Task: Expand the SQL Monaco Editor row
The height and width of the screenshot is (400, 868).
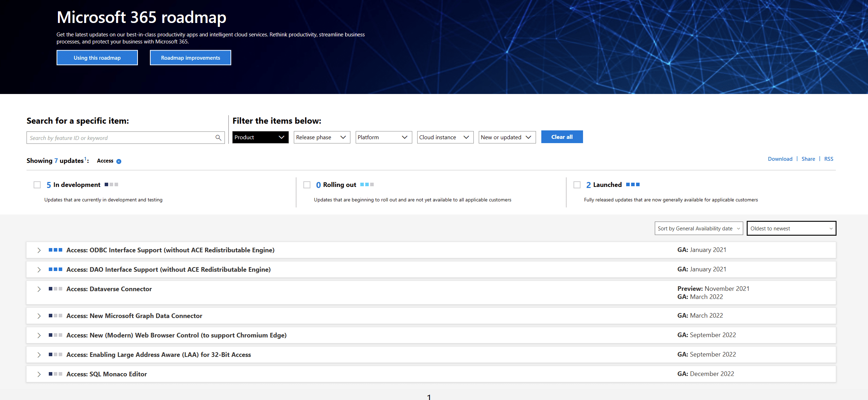Action: [x=39, y=374]
